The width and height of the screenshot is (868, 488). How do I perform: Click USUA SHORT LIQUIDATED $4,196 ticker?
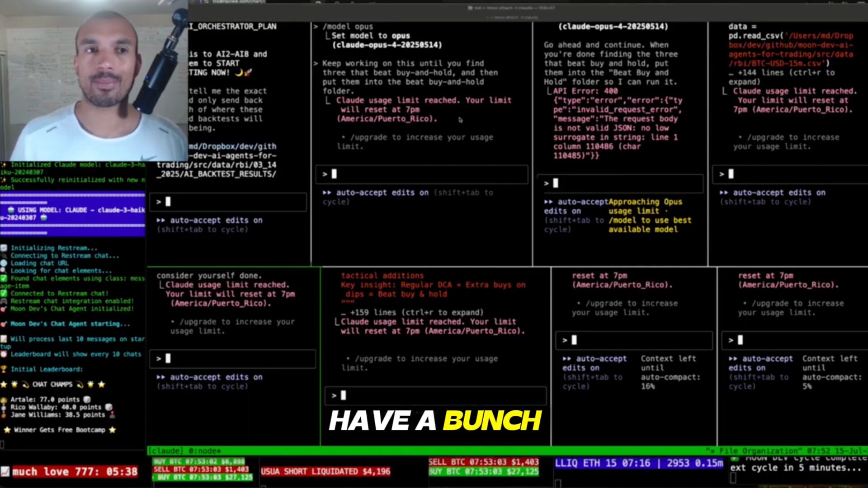click(325, 471)
